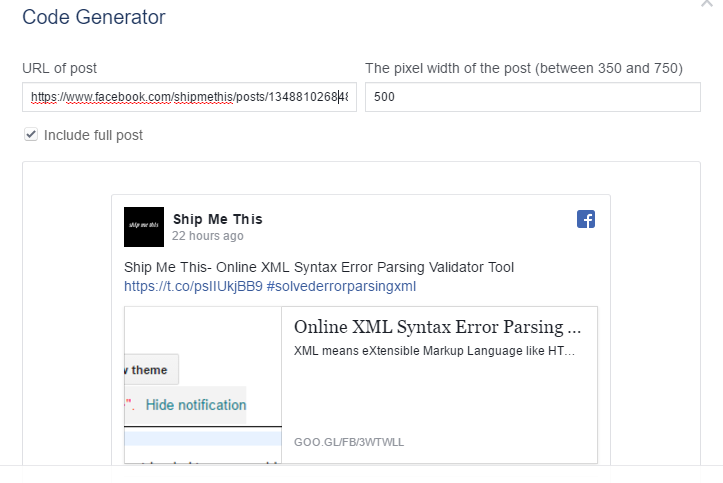Open Online XML Syntax Error Parsing headline

click(x=438, y=327)
